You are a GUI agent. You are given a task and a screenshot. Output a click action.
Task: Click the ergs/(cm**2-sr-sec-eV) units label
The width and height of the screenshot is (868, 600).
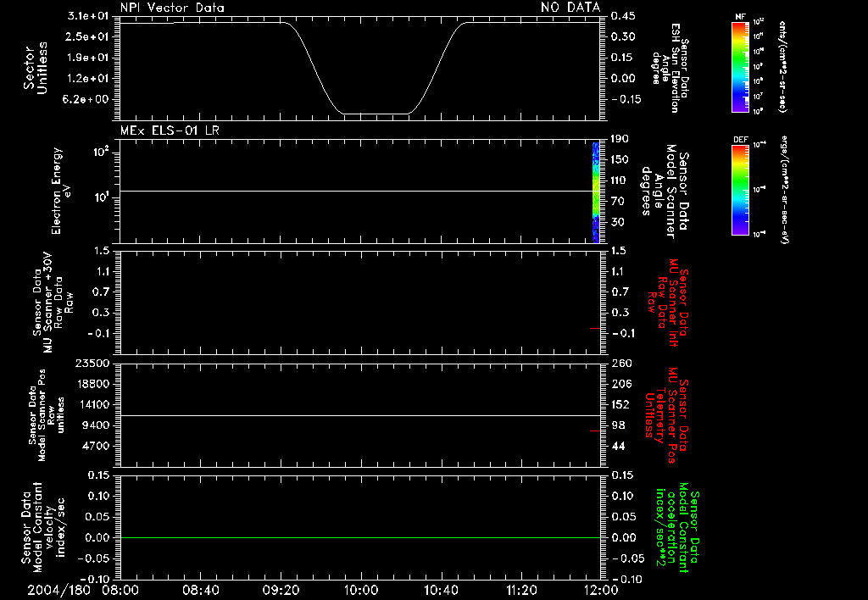[x=784, y=191]
